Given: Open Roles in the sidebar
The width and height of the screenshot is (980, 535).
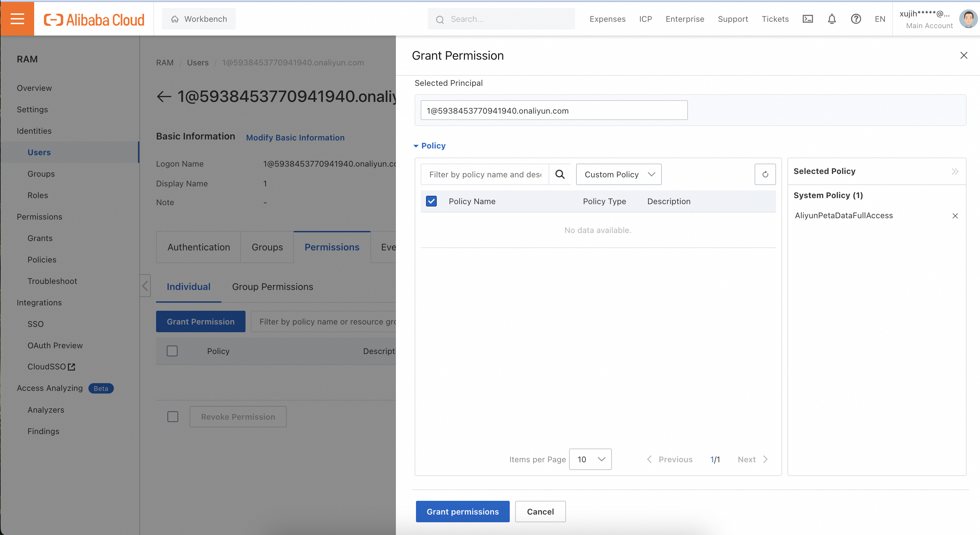Looking at the screenshot, I should 38,195.
